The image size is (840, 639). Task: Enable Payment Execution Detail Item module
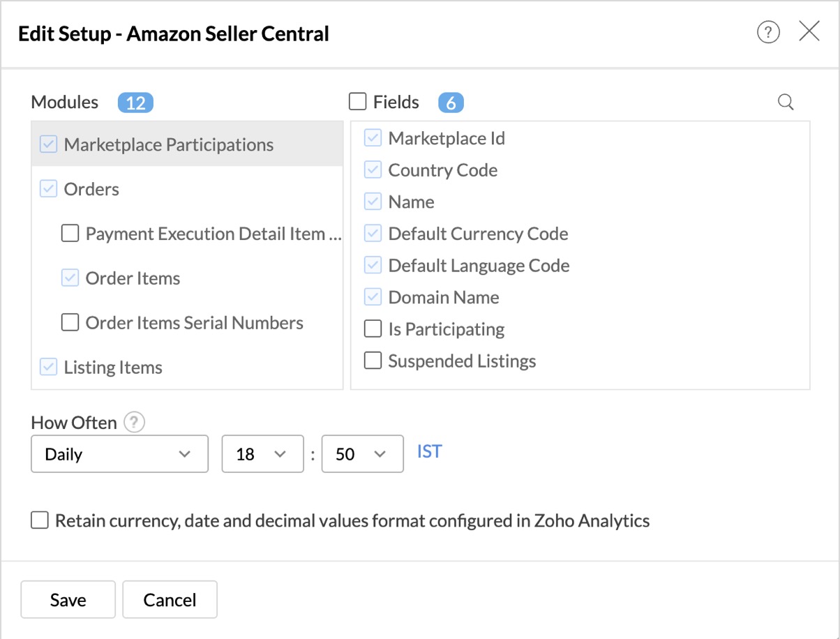point(70,234)
